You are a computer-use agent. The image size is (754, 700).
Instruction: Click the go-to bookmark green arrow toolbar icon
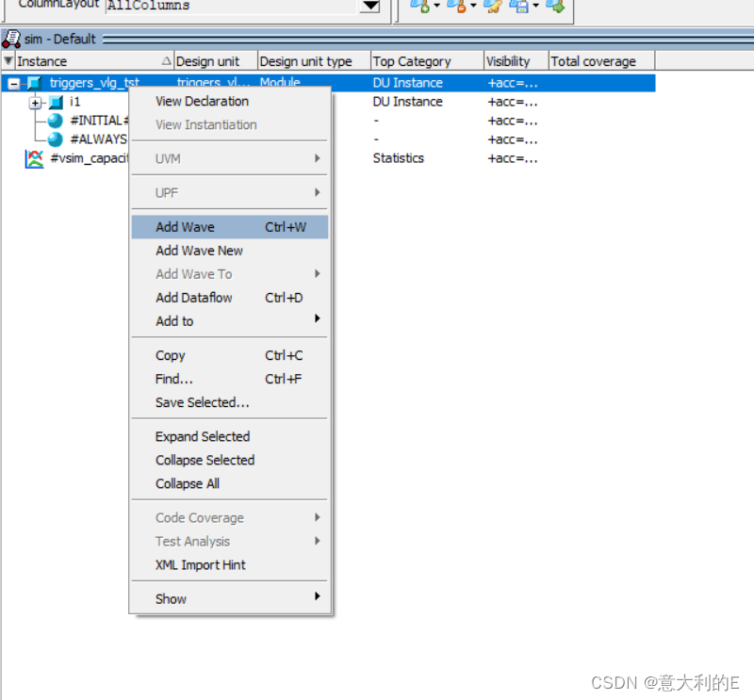[555, 6]
